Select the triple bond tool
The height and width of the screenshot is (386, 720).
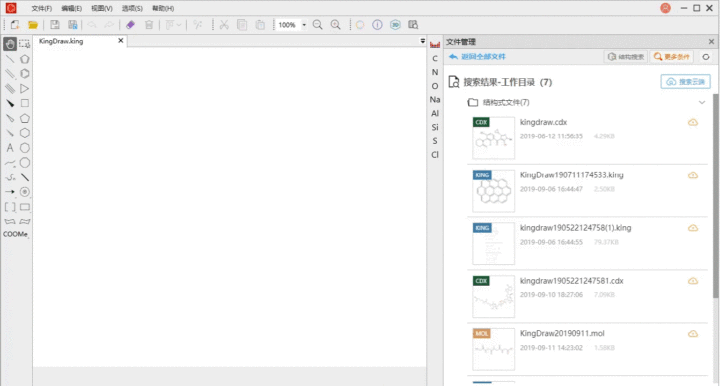coord(10,89)
